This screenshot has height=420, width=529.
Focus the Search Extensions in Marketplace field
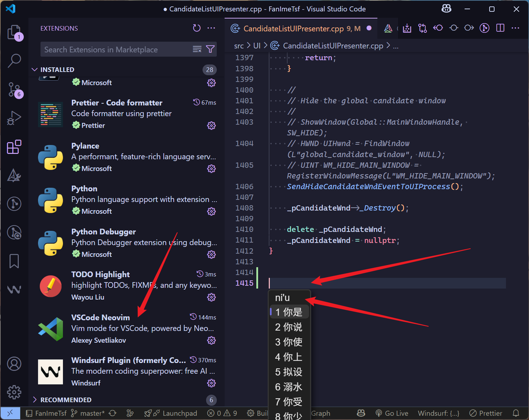(118, 49)
